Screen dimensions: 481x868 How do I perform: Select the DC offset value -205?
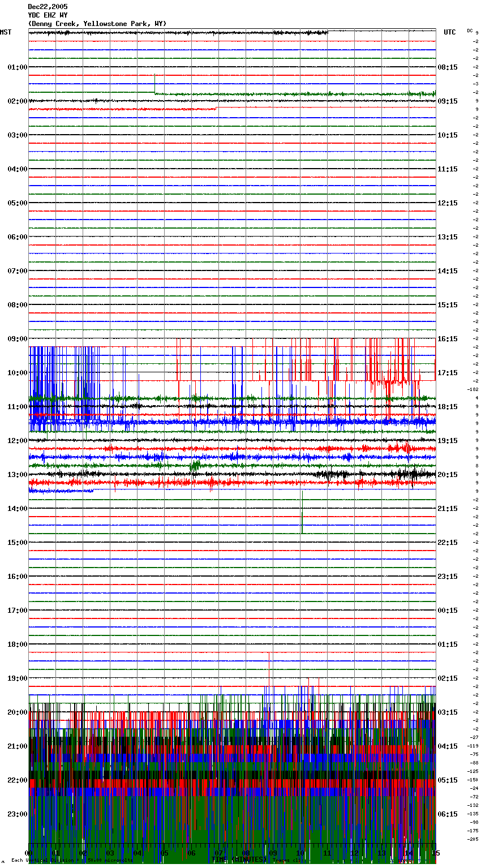473,839
